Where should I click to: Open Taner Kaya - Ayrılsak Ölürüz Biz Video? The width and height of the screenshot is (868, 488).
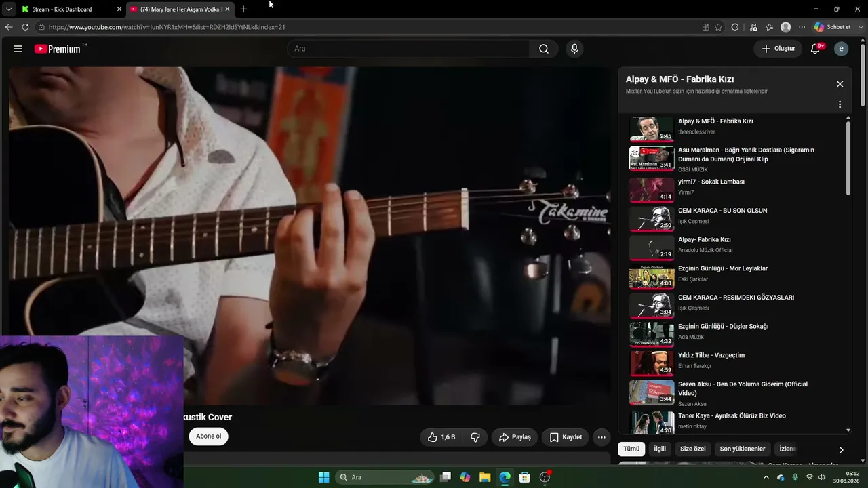[732, 416]
